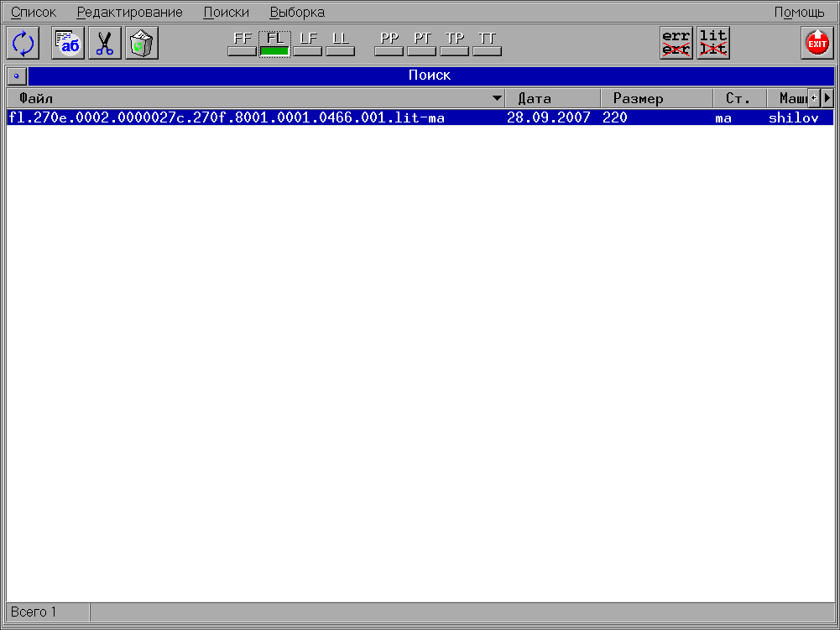Toggle the LL filter button

pos(340,44)
